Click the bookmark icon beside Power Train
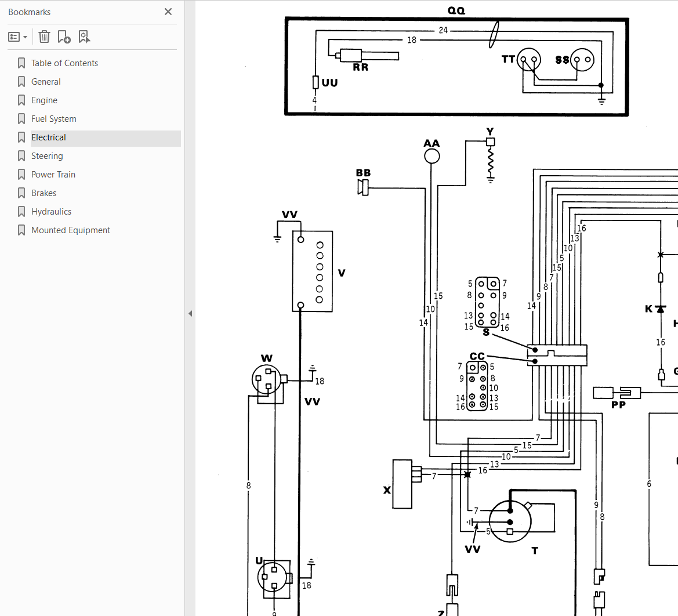This screenshot has width=678, height=616. 21,175
